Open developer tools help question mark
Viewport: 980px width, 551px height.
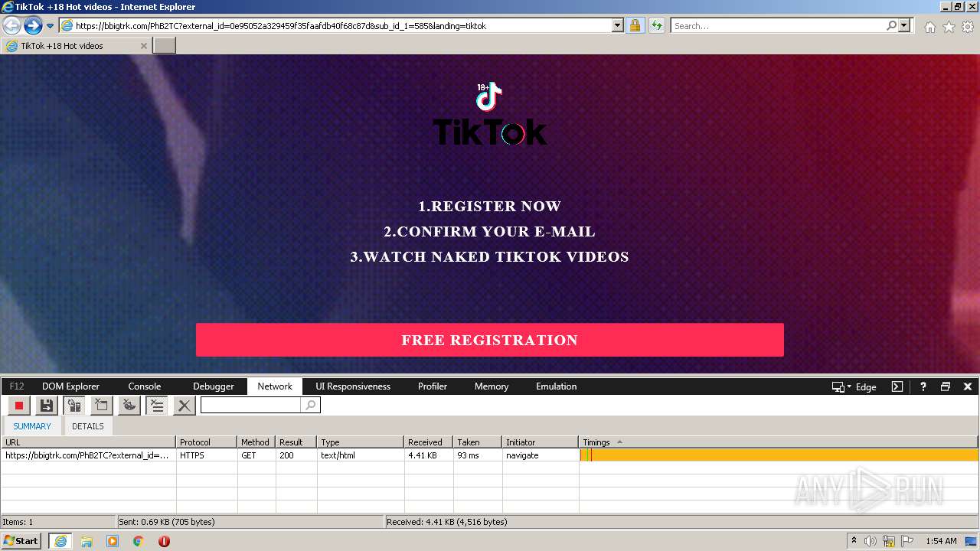pos(923,386)
